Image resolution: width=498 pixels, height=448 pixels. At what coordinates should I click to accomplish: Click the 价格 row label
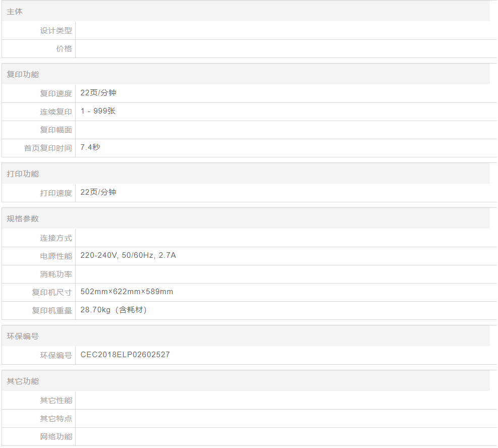coord(64,49)
